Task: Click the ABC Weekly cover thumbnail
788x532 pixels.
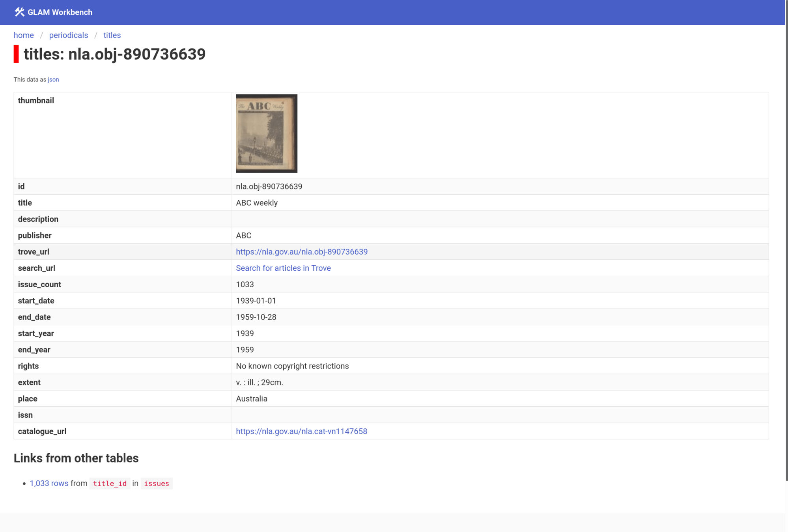Action: 267,134
